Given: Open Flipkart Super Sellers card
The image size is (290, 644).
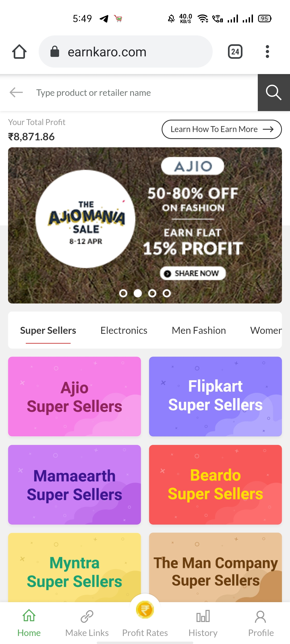Looking at the screenshot, I should pos(215,396).
